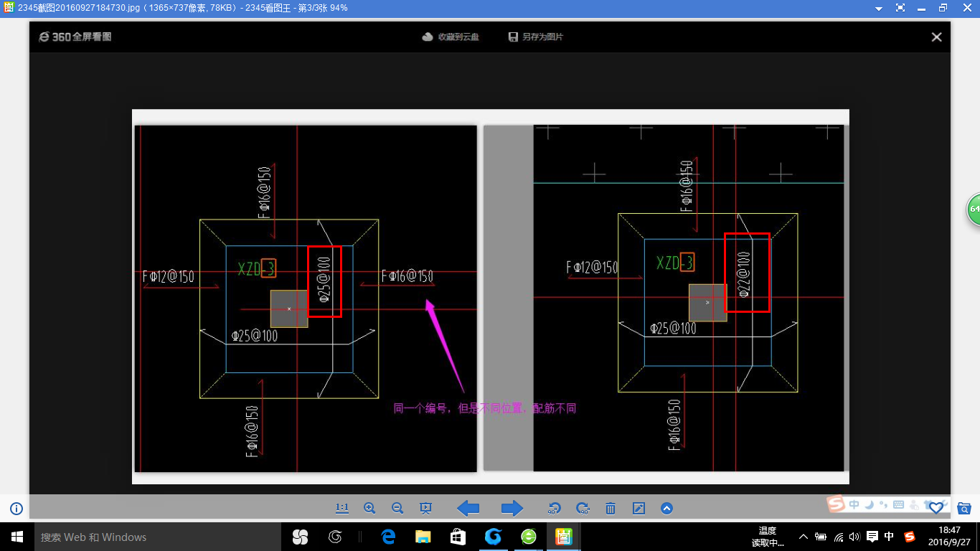The width and height of the screenshot is (980, 551).
Task: Rotate image 90 degrees clockwise
Action: [x=583, y=509]
